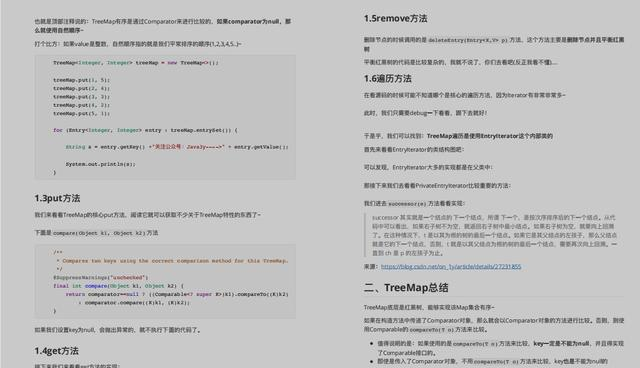Click the sentence '如果我们设置key为null'
This screenshot has height=368, width=640.
tap(118, 330)
